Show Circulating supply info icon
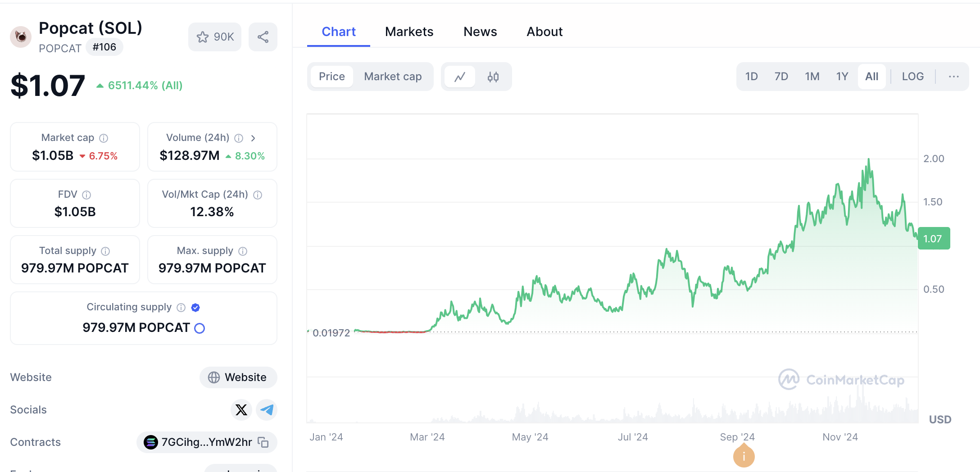Viewport: 980px width, 472px height. click(181, 307)
